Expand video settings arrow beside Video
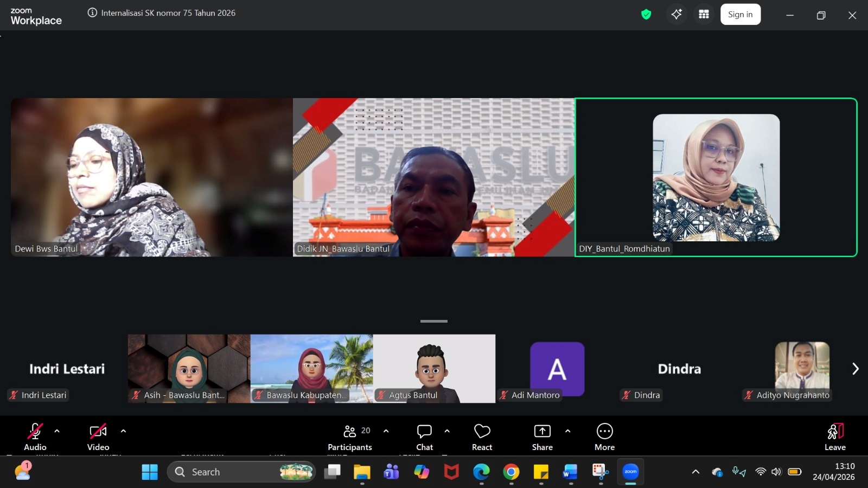868x488 pixels. (123, 431)
